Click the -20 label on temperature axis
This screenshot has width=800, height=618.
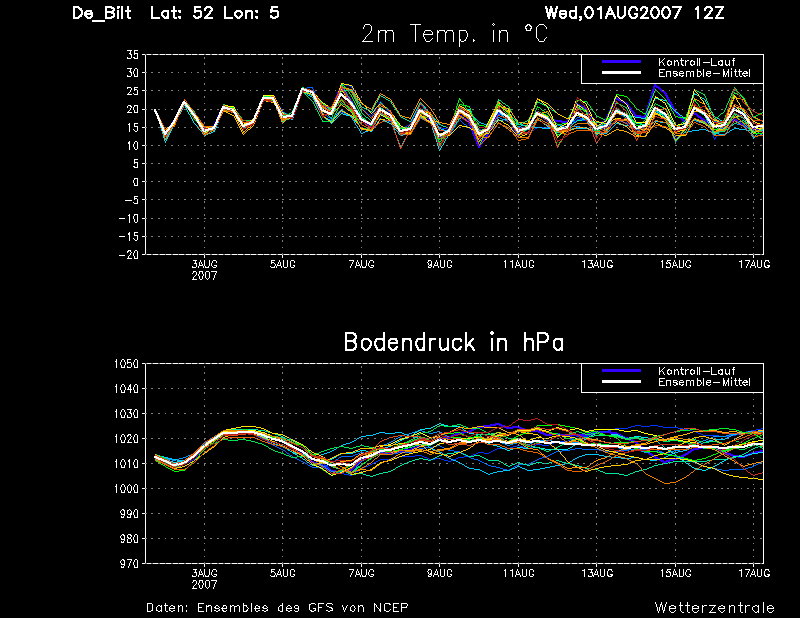[129, 255]
